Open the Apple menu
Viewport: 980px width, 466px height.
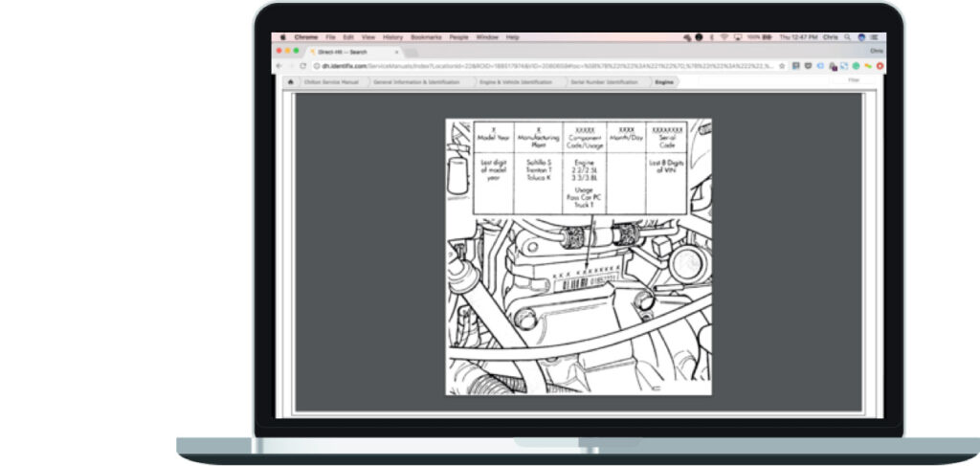282,36
